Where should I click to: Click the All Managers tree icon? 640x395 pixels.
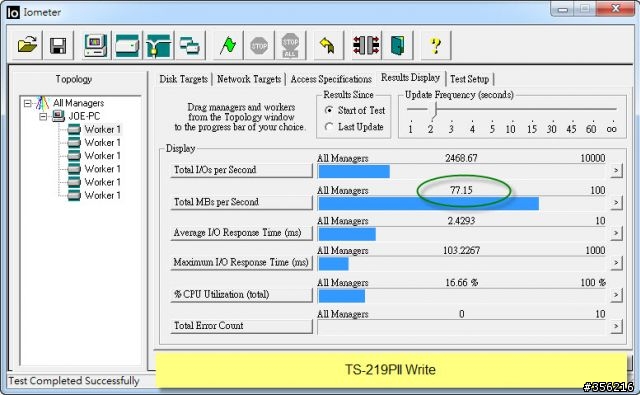pos(42,103)
